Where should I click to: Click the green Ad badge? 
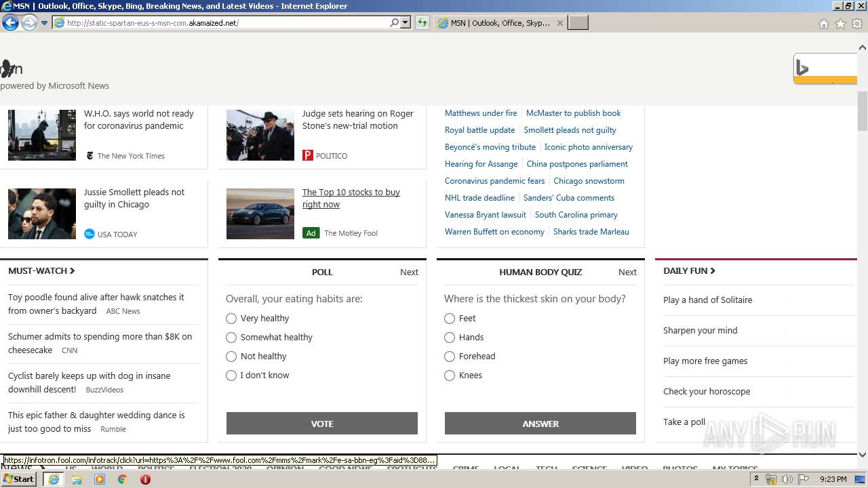coord(311,233)
